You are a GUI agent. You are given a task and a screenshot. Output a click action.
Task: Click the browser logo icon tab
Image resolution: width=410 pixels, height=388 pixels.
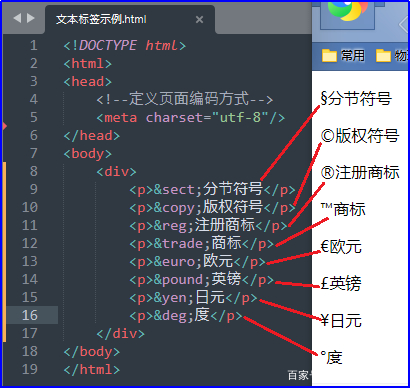click(348, 13)
